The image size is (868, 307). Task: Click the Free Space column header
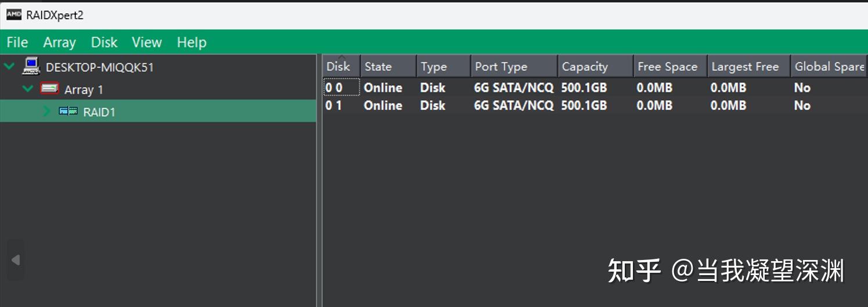[667, 67]
